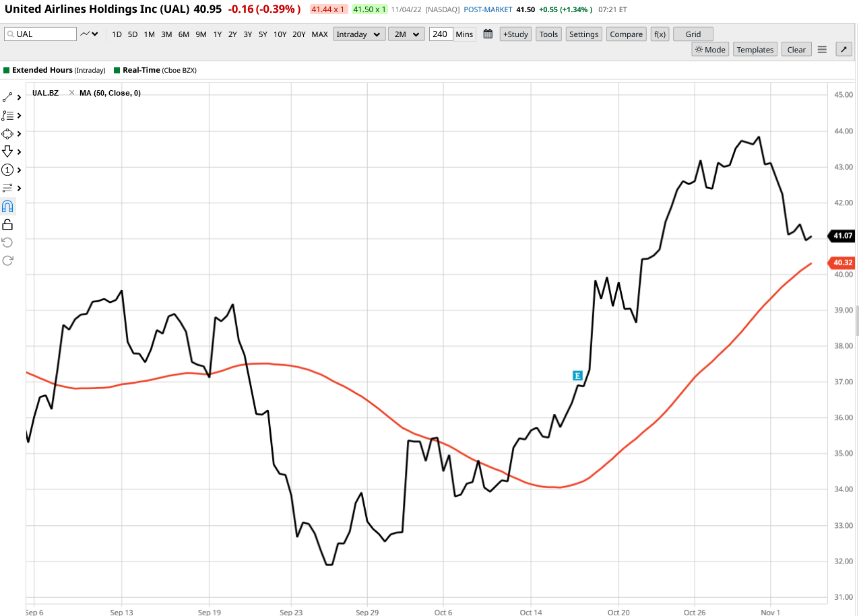Expand the Fibonacci tool options chevron
Screen dimensions: 859x616
(19, 116)
